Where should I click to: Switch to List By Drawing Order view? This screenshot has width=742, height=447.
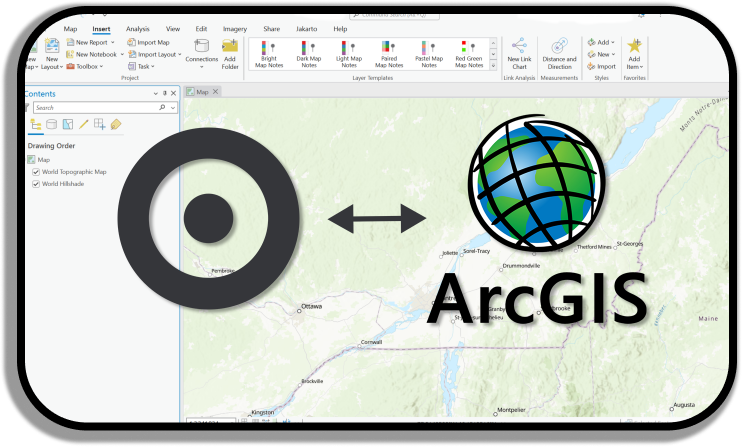click(35, 124)
